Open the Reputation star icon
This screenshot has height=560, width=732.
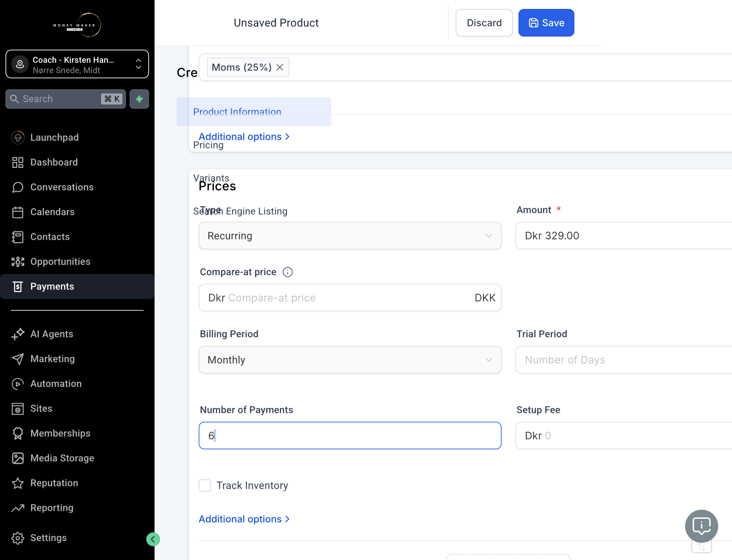(x=18, y=483)
